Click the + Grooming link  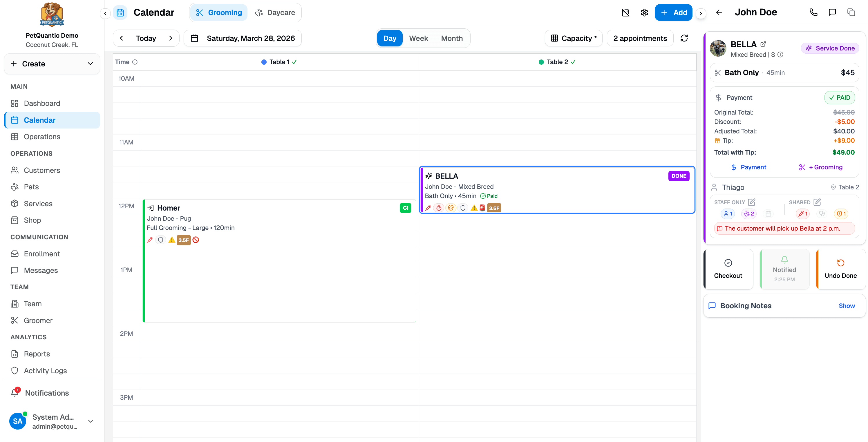pos(820,167)
